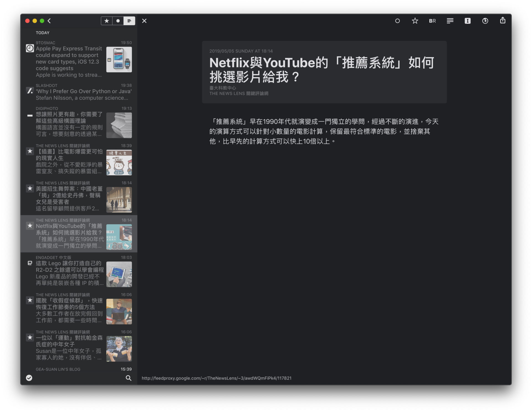This screenshot has width=532, height=412.
Task: Click 18:03 timestamp on Engadget row
Action: click(x=126, y=257)
